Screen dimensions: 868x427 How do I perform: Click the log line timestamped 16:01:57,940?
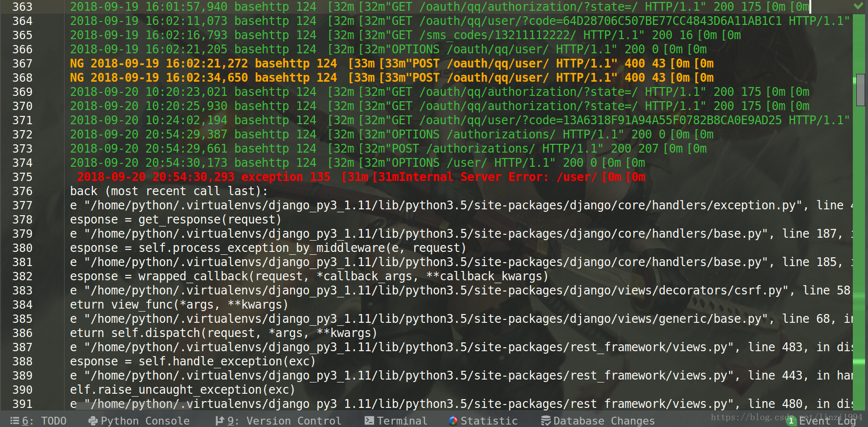440,7
